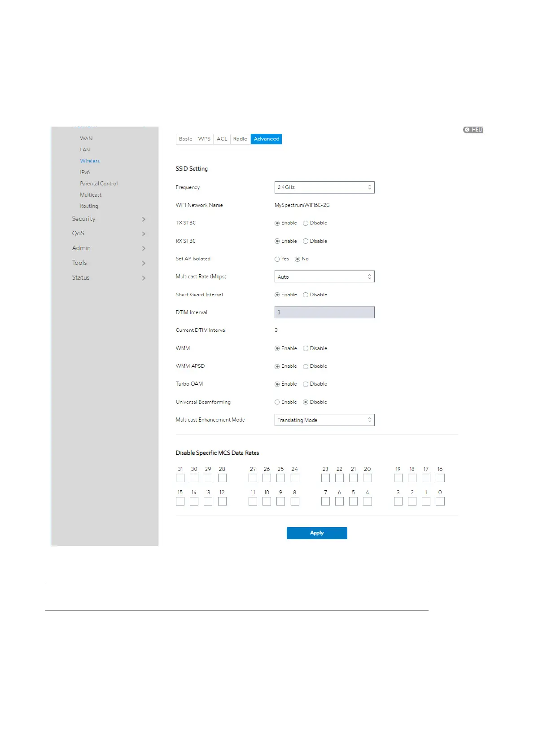Select Disable for WMM
Image resolution: width=534 pixels, height=756 pixels.
[x=306, y=348]
